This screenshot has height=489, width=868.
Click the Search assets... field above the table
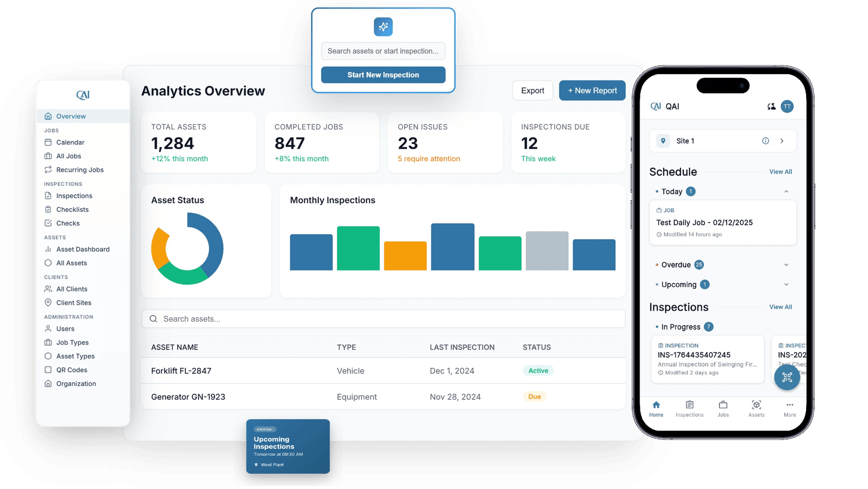(x=383, y=319)
